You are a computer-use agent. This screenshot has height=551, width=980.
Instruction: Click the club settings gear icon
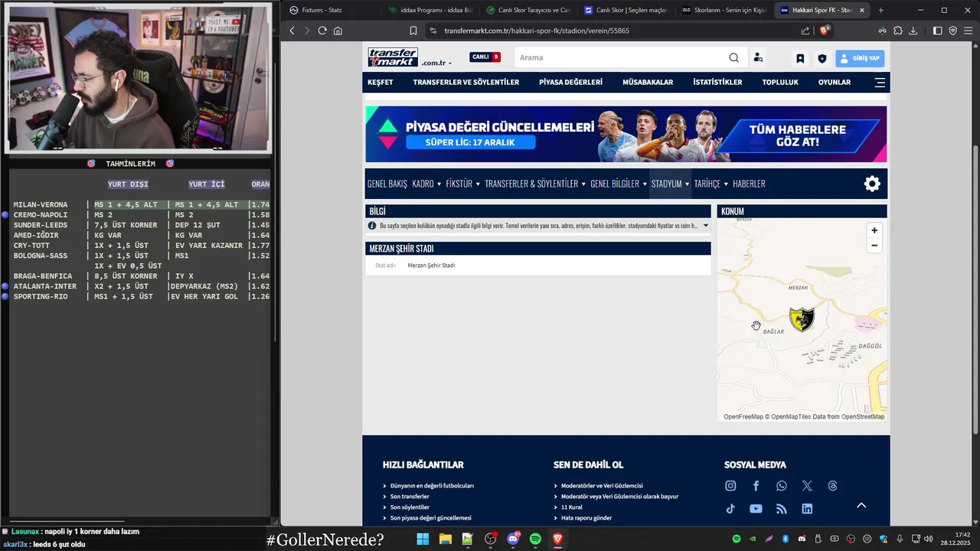coord(872,184)
